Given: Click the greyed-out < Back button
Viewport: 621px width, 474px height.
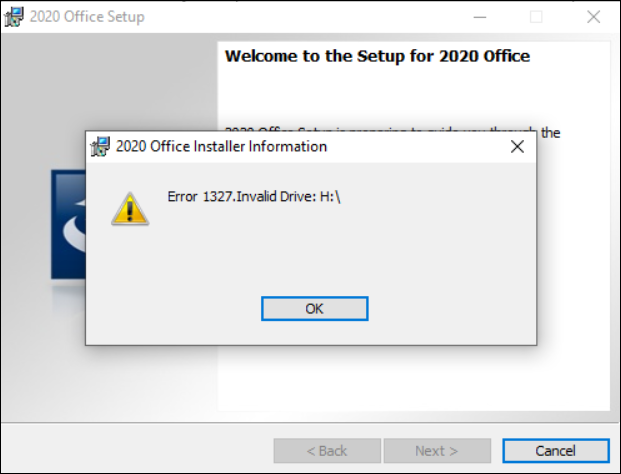Looking at the screenshot, I should tap(327, 451).
